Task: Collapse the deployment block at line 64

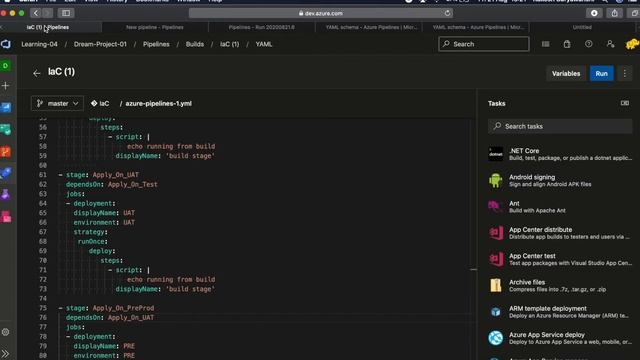Action: coord(68,203)
